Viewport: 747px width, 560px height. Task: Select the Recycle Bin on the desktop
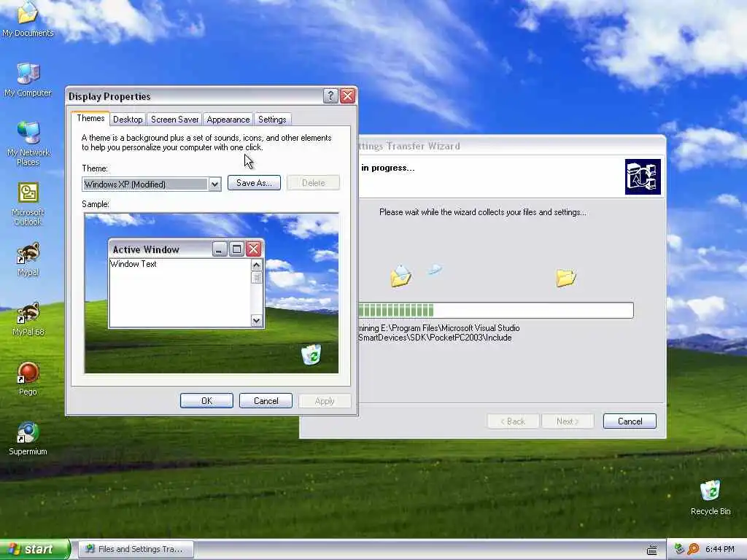[x=711, y=497]
